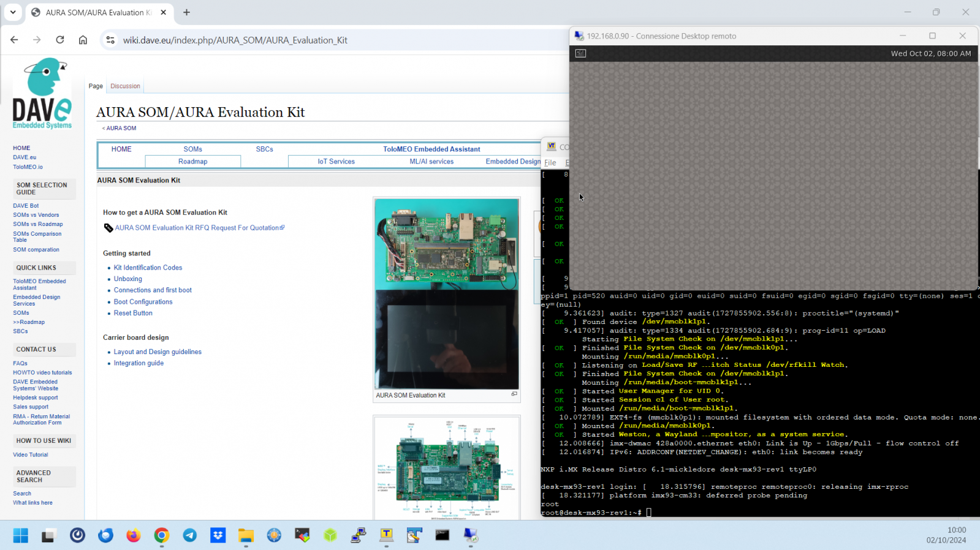
Task: Launch Telegram from the taskbar
Action: (x=189, y=535)
